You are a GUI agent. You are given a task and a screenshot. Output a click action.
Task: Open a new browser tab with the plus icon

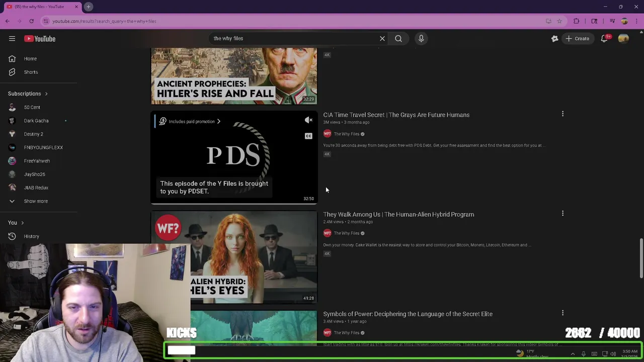pyautogui.click(x=88, y=7)
